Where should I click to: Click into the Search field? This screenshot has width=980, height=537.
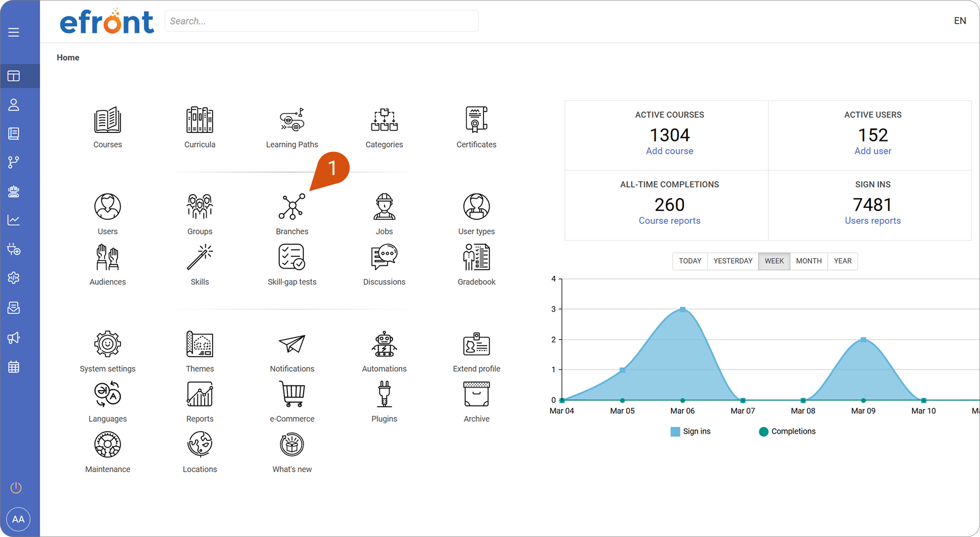coord(321,21)
